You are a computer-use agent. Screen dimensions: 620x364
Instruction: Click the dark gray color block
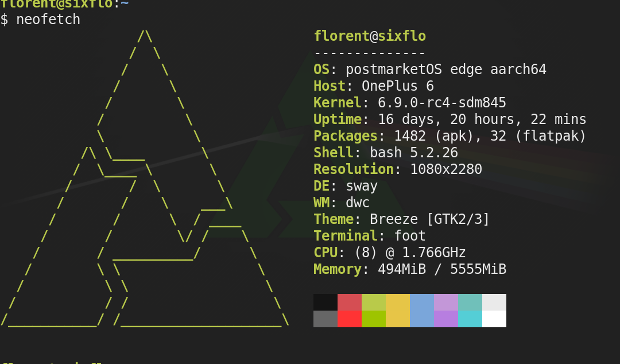325,319
